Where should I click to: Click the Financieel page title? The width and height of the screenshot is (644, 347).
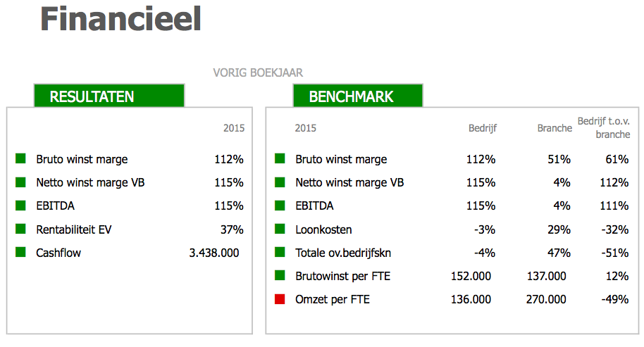click(120, 19)
